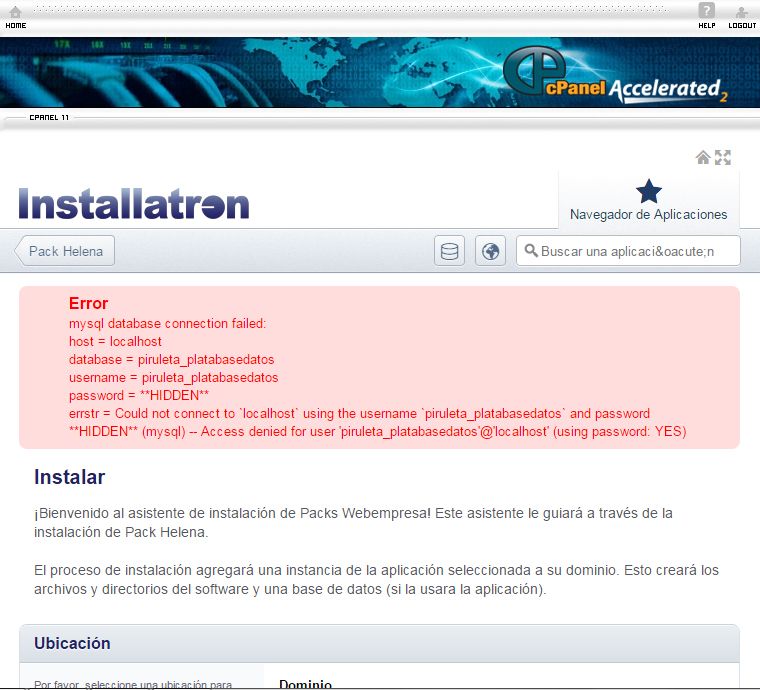Select 'database = piruleta_platabasedatos' line
The image size is (760, 690).
point(172,359)
